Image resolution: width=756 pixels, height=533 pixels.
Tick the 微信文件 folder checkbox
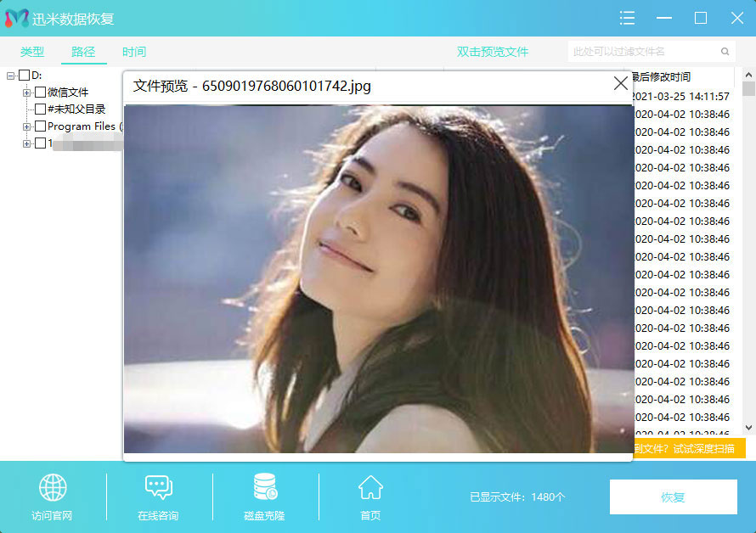(40, 93)
